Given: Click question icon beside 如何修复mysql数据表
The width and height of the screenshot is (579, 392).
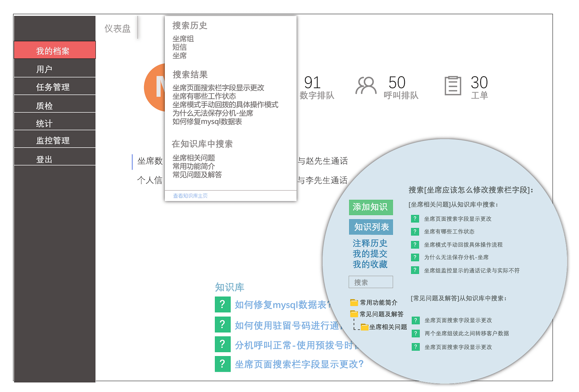Looking at the screenshot, I should click(x=223, y=305).
